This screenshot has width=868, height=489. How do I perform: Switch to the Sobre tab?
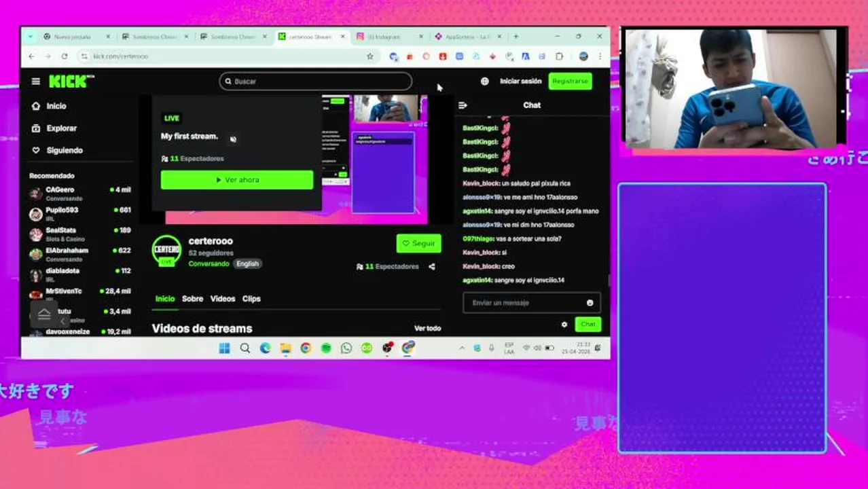[192, 299]
